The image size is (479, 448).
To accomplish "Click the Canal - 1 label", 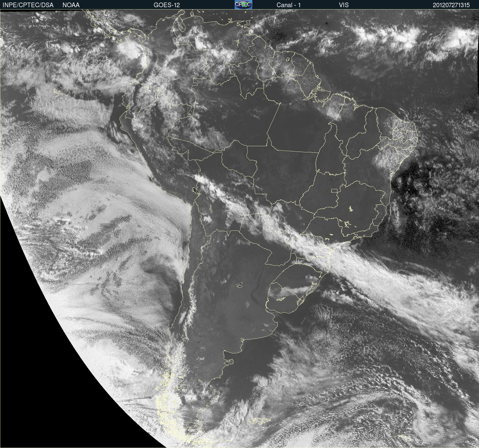I will coord(288,5).
